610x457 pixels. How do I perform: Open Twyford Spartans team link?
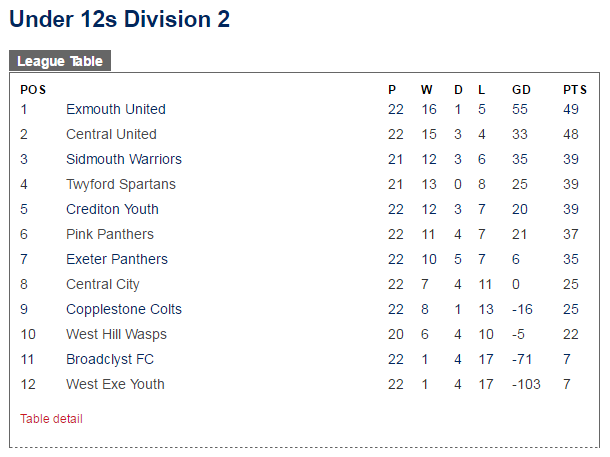[x=121, y=184]
